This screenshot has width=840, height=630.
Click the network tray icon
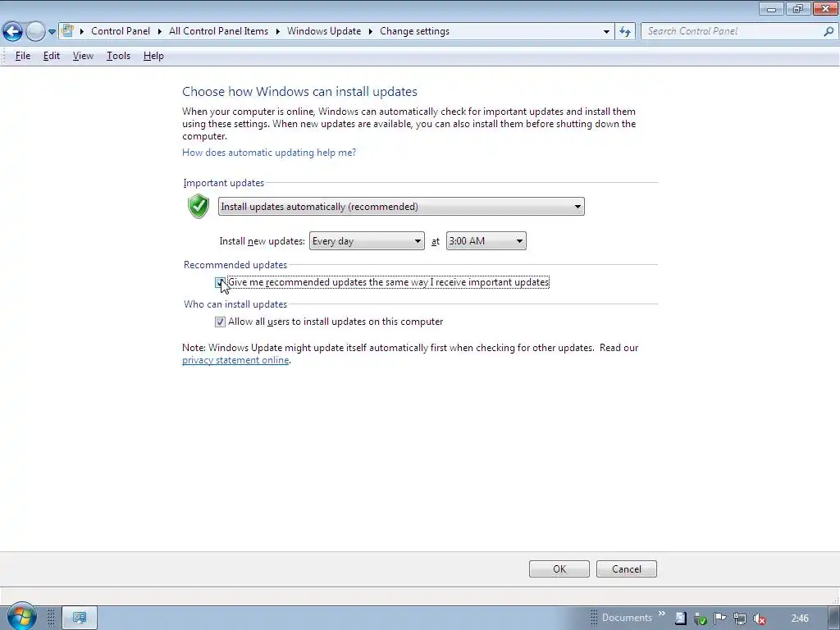739,619
